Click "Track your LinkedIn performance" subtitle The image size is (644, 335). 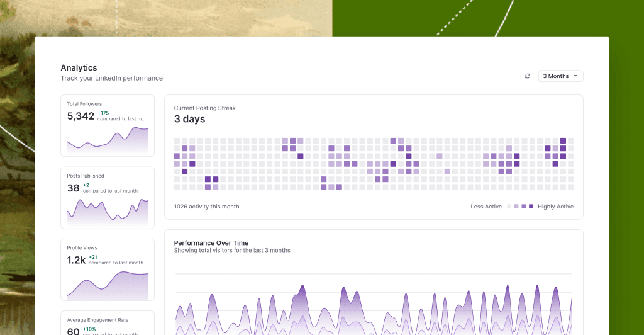112,78
